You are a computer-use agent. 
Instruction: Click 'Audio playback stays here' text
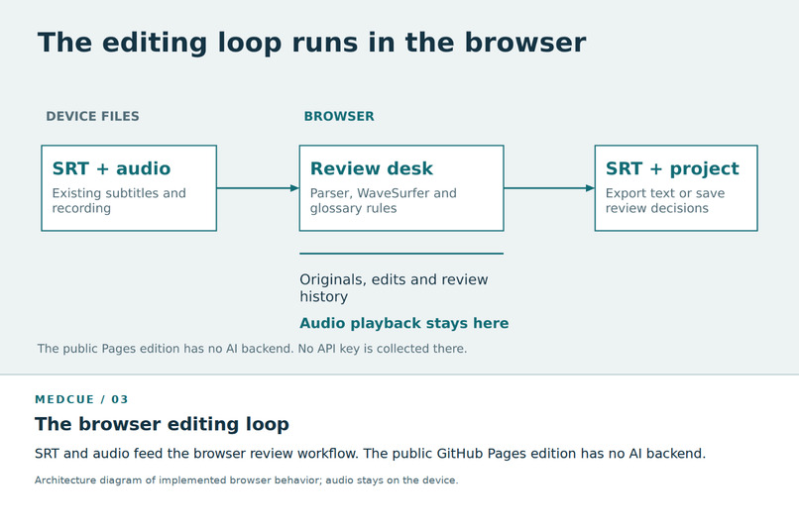click(x=404, y=323)
